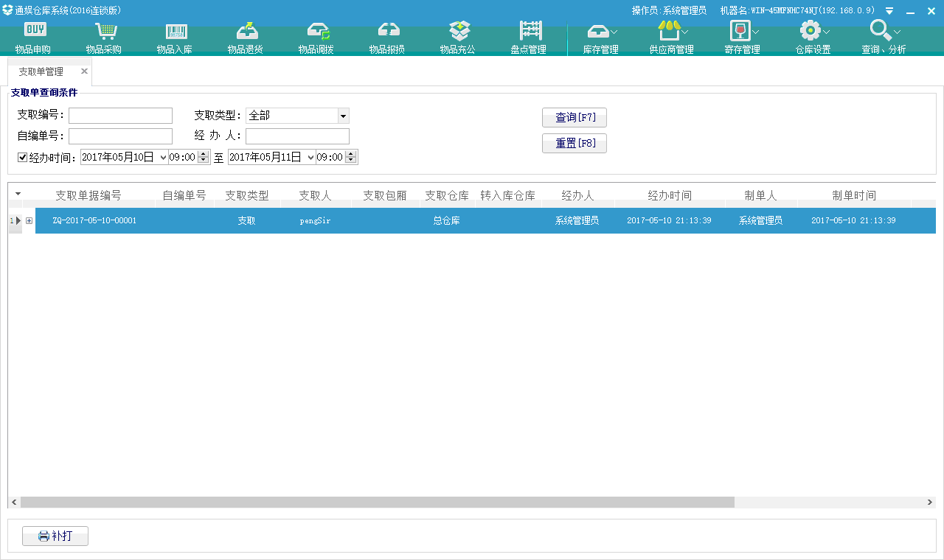This screenshot has width=944, height=560.
Task: Sort by 支取单据编号 column header
Action: pyautogui.click(x=88, y=195)
